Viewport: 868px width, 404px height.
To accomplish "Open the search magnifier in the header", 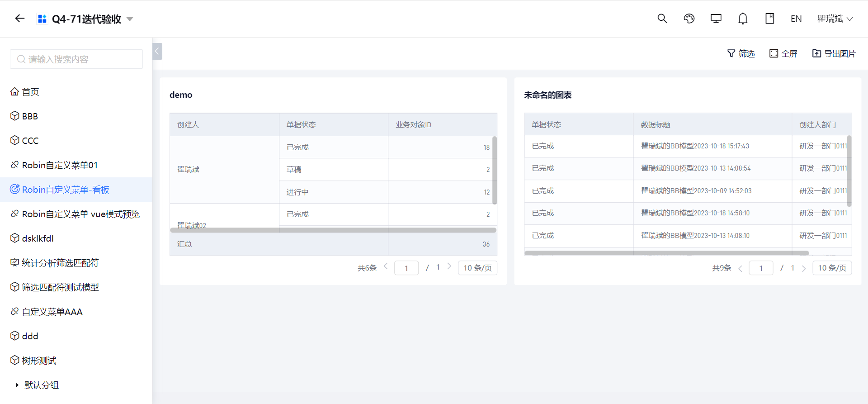I will tap(662, 19).
